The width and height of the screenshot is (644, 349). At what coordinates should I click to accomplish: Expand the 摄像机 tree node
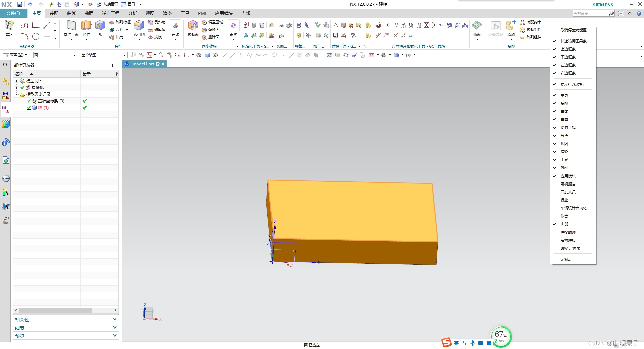click(16, 88)
